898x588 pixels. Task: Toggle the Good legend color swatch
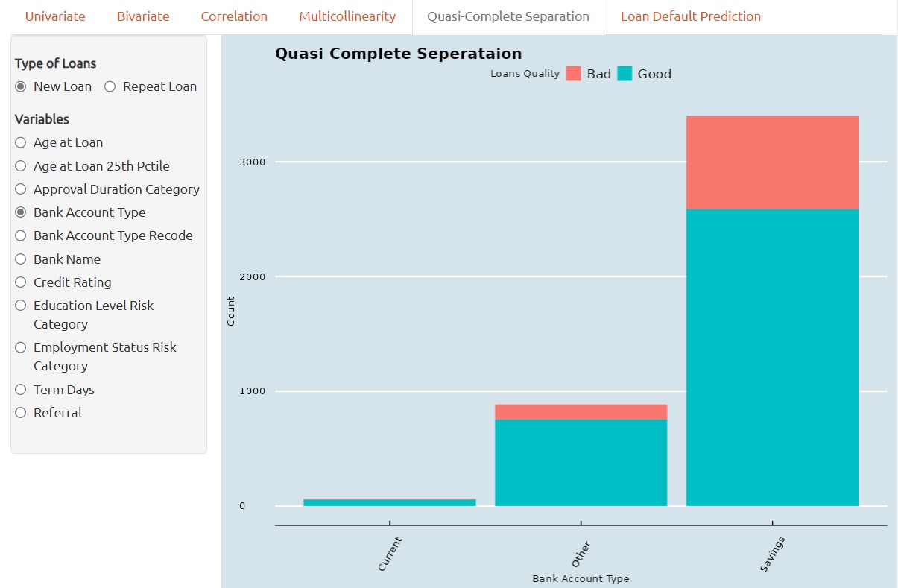tap(625, 74)
